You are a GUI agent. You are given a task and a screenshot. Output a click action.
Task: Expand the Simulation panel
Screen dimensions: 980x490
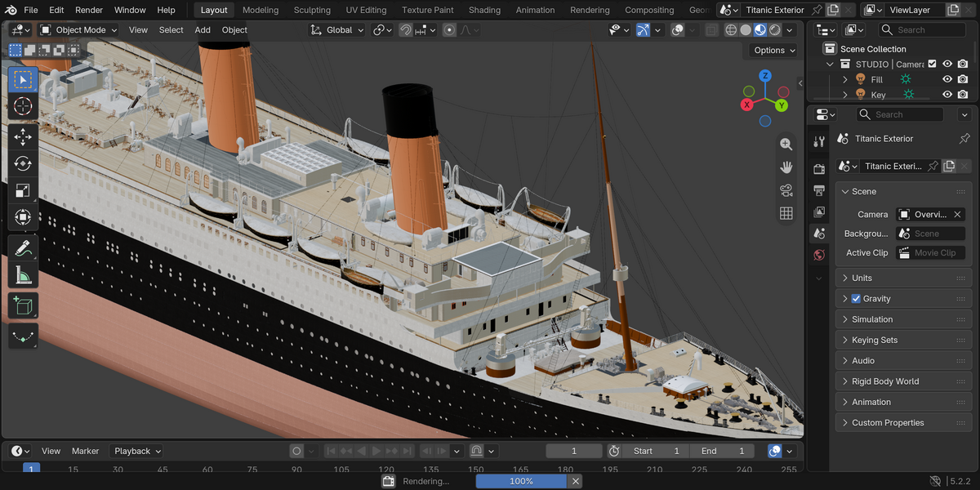click(904, 319)
